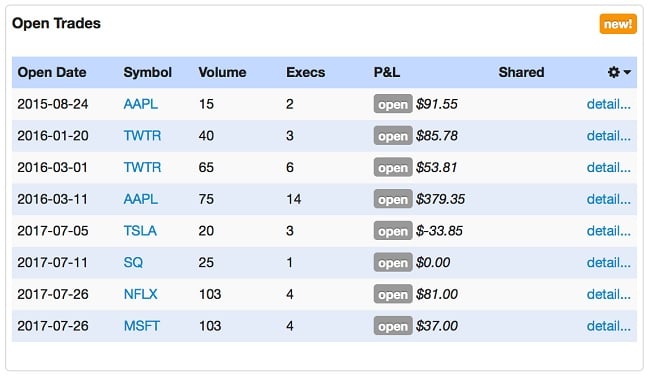Select the 2017-07-26 date in NFLX row

pos(53,294)
